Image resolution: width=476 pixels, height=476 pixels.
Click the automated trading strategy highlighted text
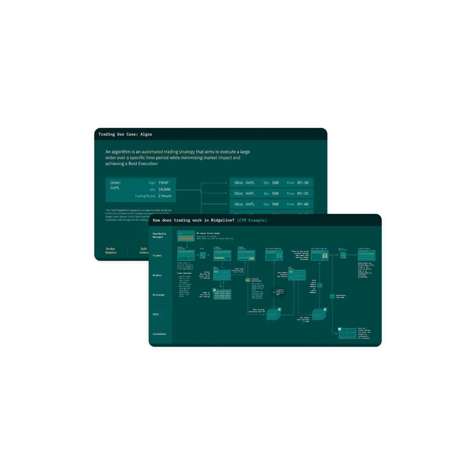(x=168, y=152)
